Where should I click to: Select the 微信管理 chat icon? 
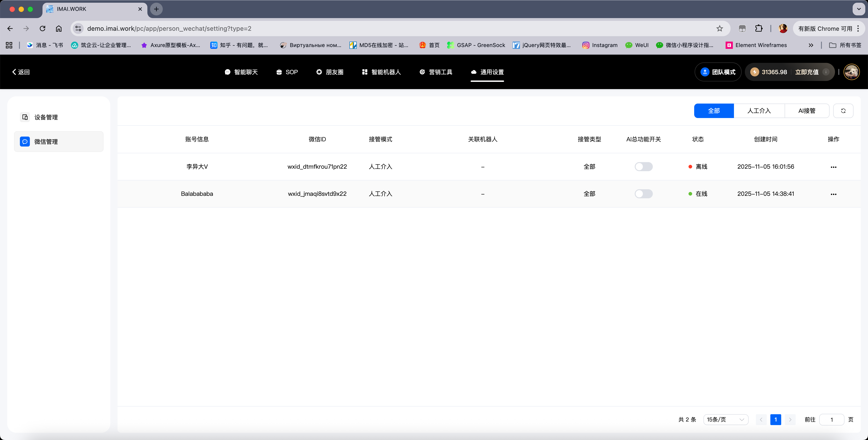pos(25,142)
